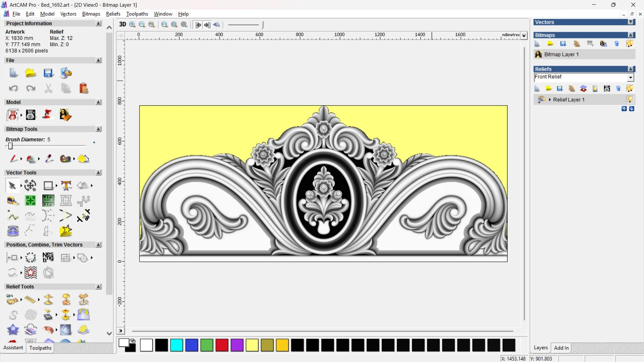Collapse the Bitmap Tools section
The height and width of the screenshot is (362, 644).
(98, 129)
